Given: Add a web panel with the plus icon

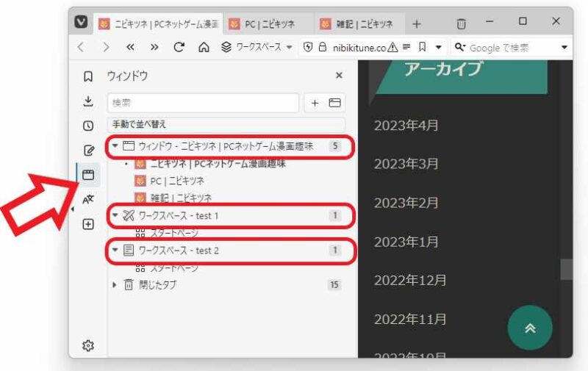Looking at the screenshot, I should pyautogui.click(x=87, y=224).
